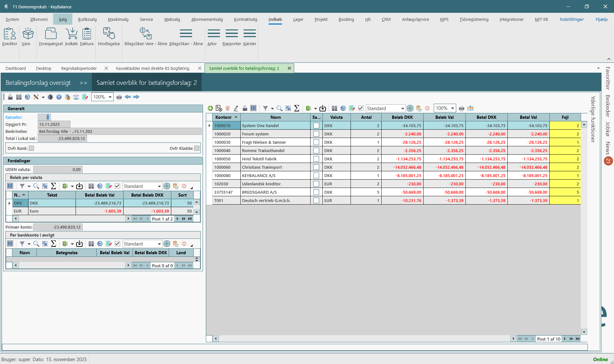Screen dimensions: 614x364
Task: Sort by the Kontonr column header
Action: click(223, 117)
